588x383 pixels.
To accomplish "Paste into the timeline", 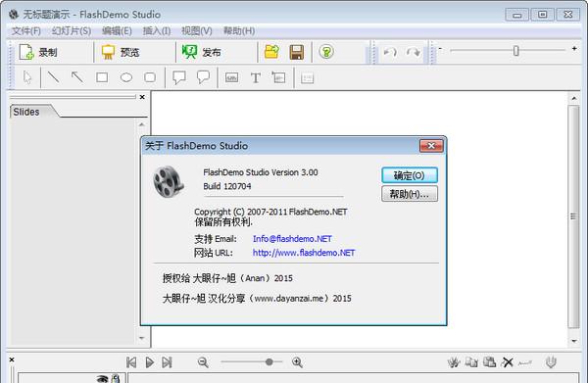I will (489, 362).
